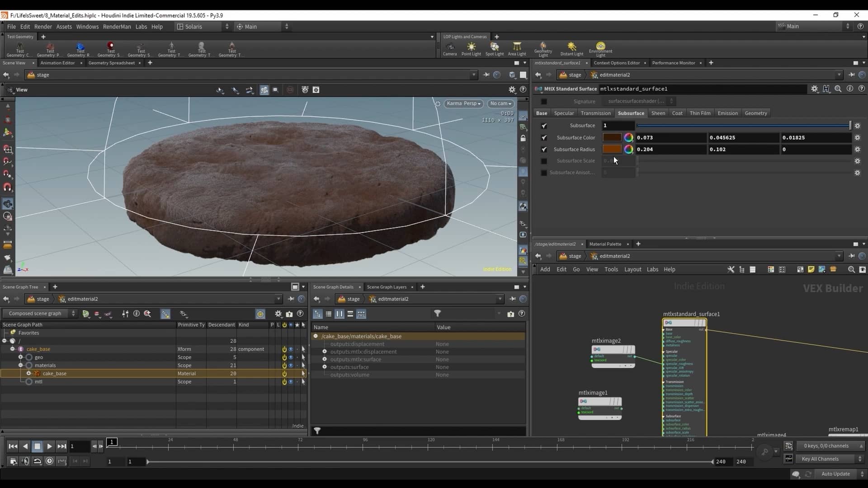
Task: Select the Camera tool on the LOP shelf
Action: (450, 48)
